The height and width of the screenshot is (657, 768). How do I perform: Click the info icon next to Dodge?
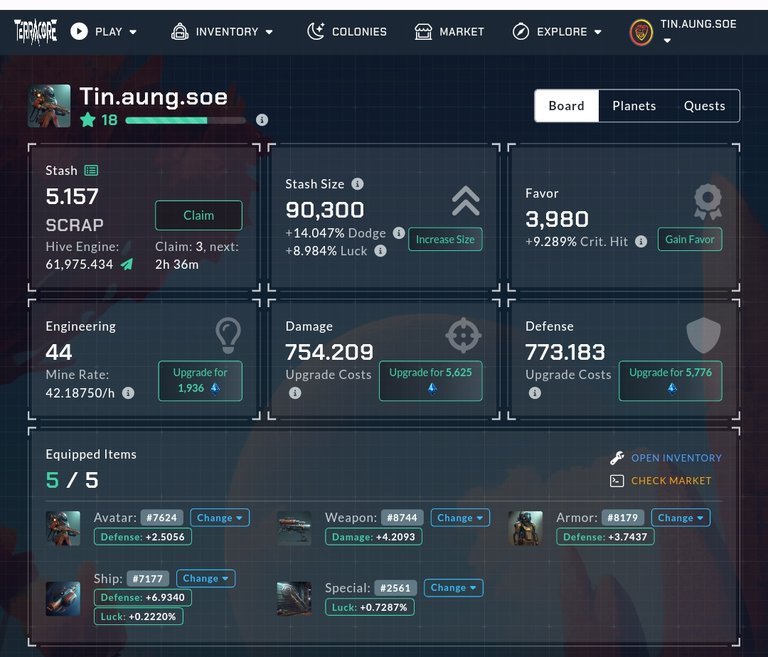pos(399,233)
